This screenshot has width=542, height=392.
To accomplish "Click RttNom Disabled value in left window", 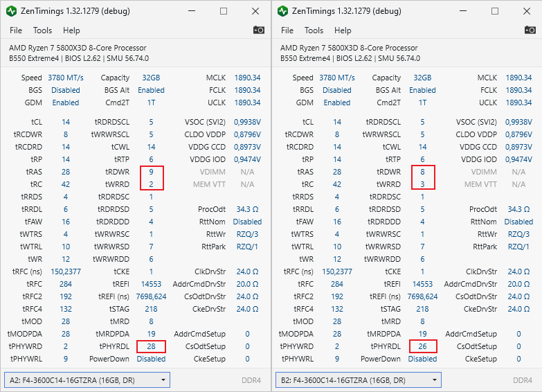I will point(248,222).
